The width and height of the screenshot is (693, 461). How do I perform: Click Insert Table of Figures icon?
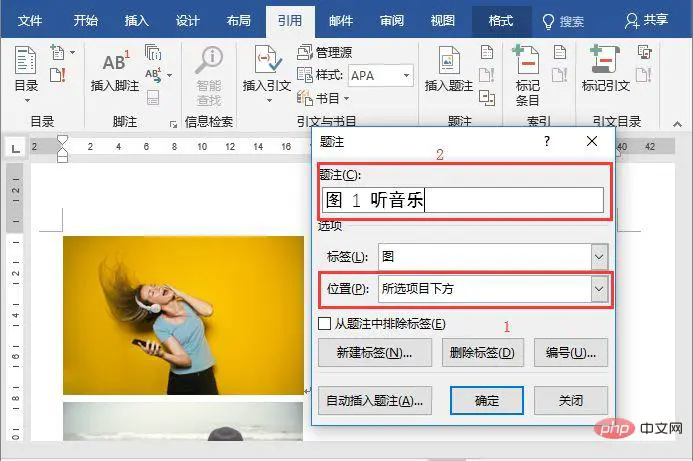click(x=487, y=52)
